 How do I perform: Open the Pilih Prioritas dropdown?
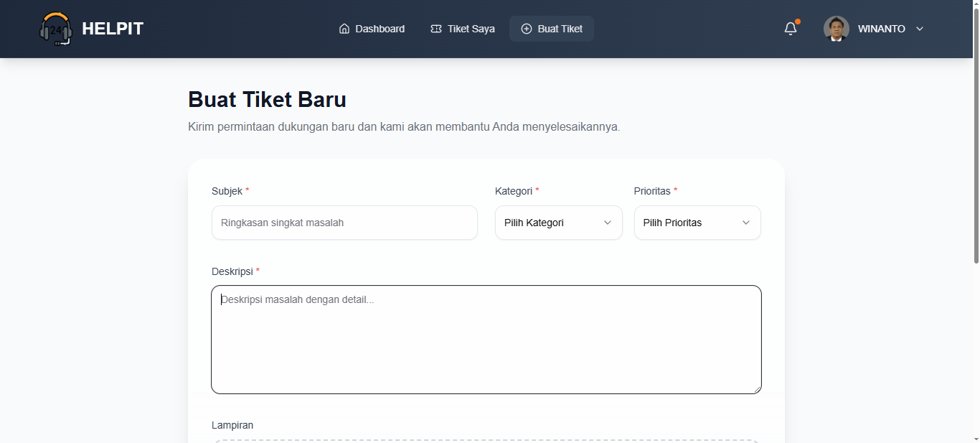click(x=697, y=223)
